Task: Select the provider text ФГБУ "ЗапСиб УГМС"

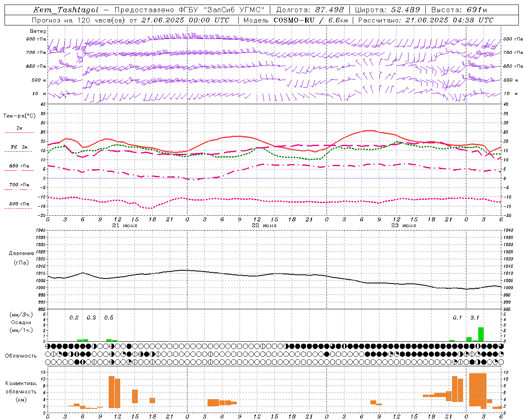Action: 222,10
